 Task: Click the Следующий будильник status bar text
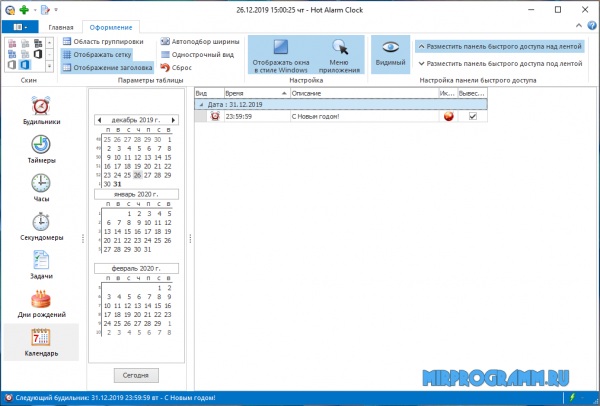115,398
